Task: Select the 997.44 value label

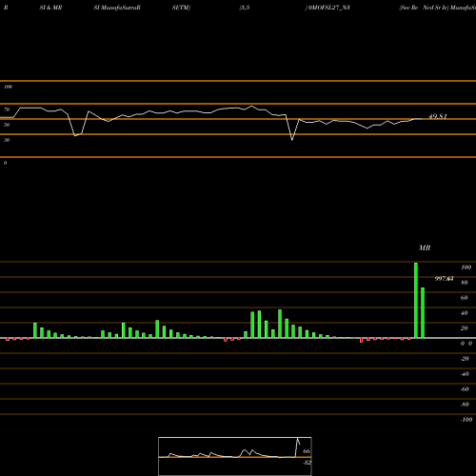Action: click(x=444, y=279)
